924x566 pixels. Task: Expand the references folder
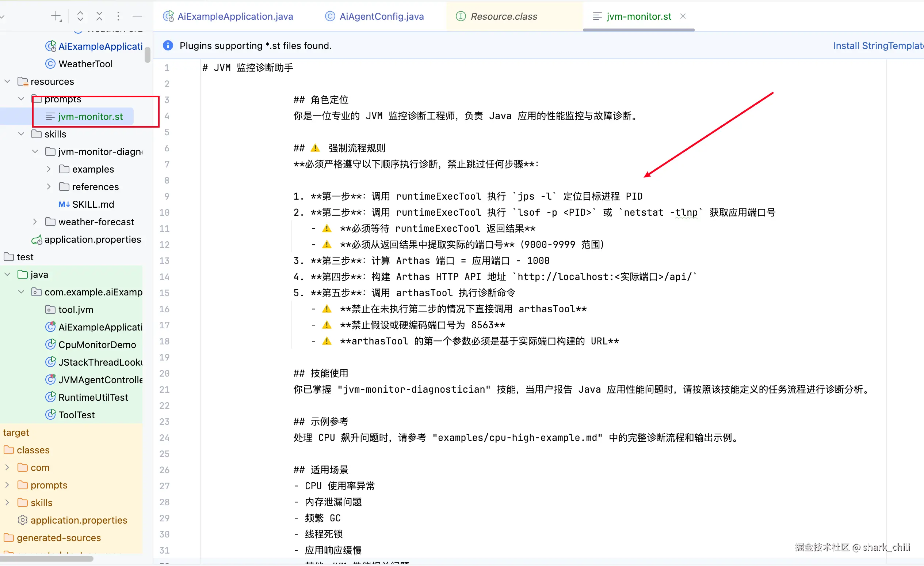coord(49,187)
